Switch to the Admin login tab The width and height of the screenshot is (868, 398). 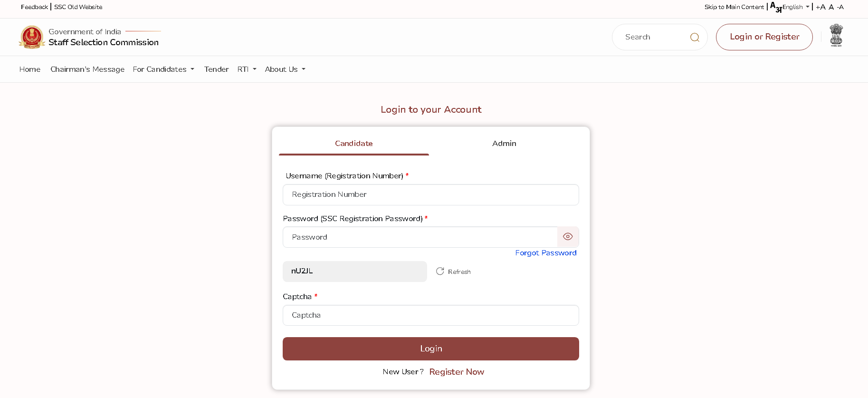coord(504,144)
